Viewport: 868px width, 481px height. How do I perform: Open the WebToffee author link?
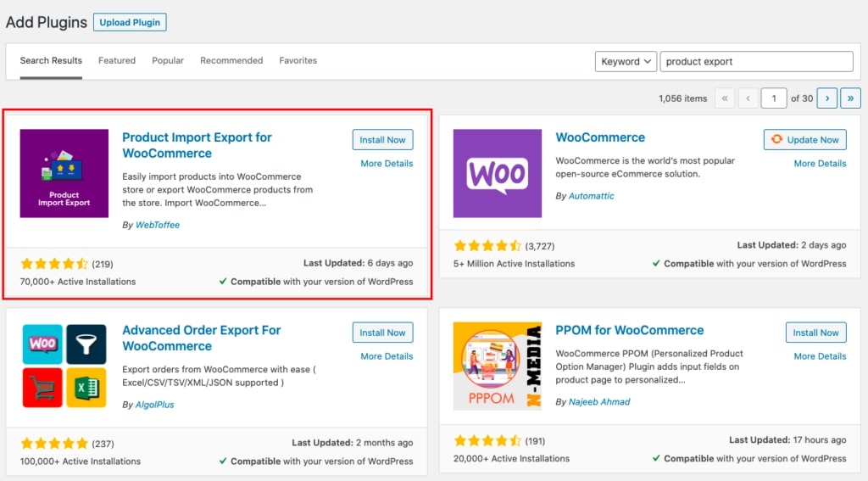coord(158,225)
